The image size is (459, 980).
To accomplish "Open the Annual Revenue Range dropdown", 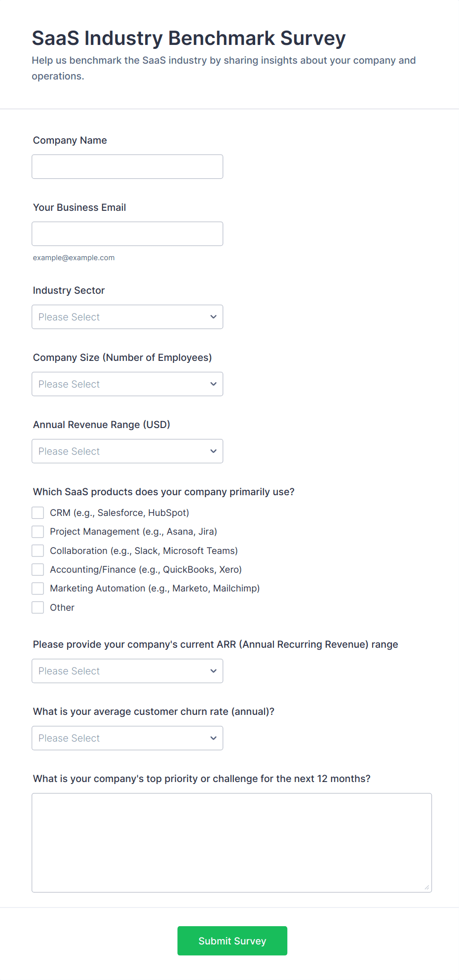I will pos(127,451).
